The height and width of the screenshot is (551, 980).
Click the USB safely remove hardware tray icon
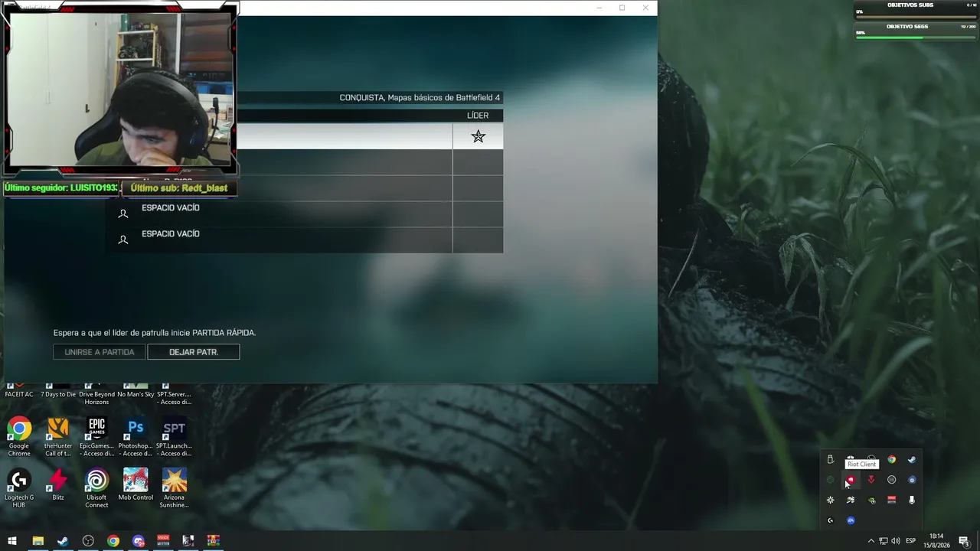pos(831,460)
